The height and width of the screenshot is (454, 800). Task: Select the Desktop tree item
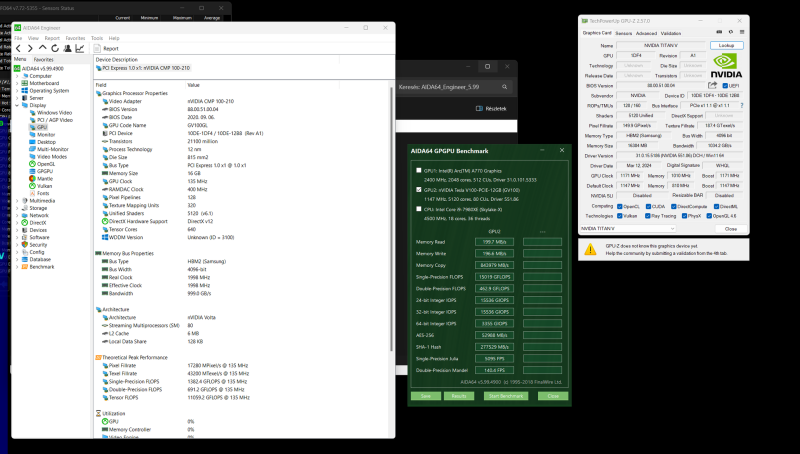click(46, 142)
